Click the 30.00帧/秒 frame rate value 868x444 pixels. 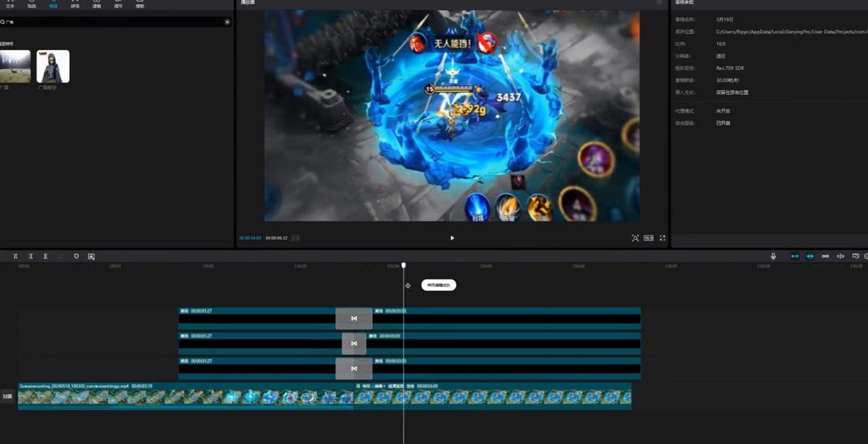tap(728, 80)
